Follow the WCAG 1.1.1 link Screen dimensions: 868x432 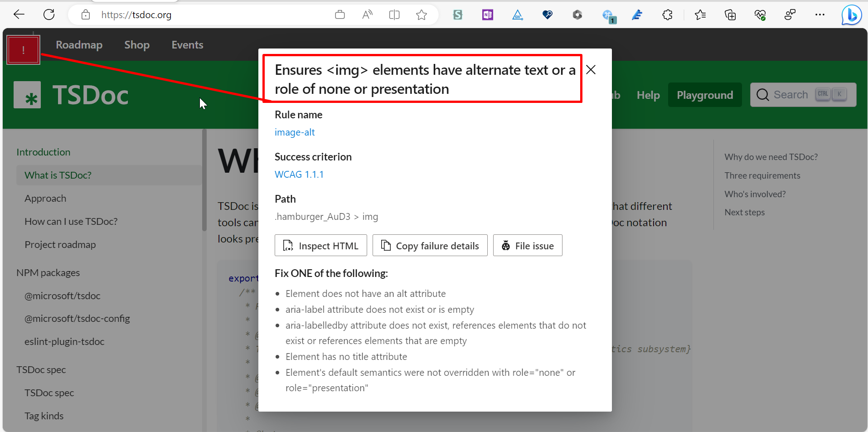coord(299,174)
